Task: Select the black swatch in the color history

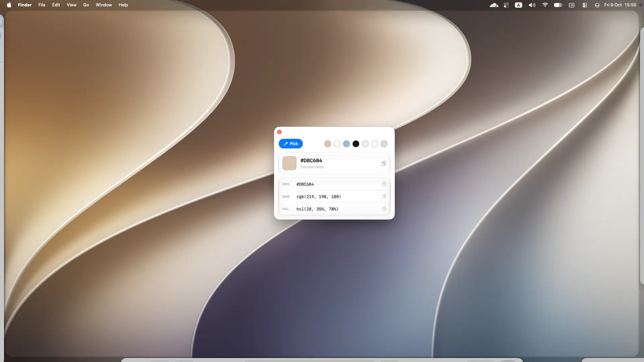Action: point(356,144)
